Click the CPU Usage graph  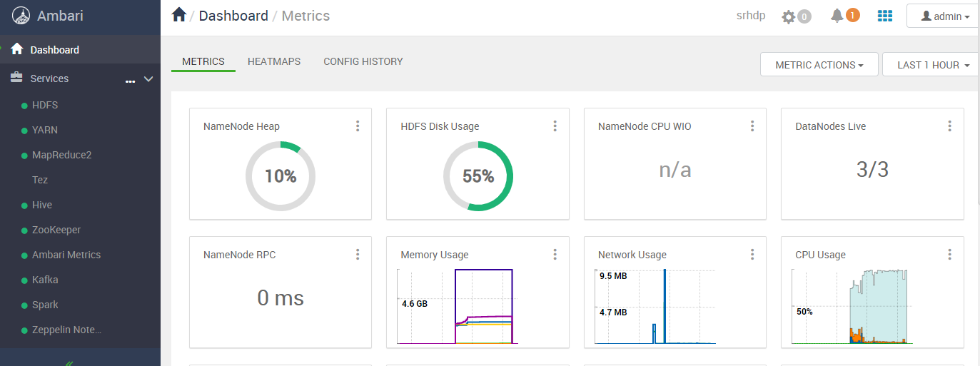point(852,307)
